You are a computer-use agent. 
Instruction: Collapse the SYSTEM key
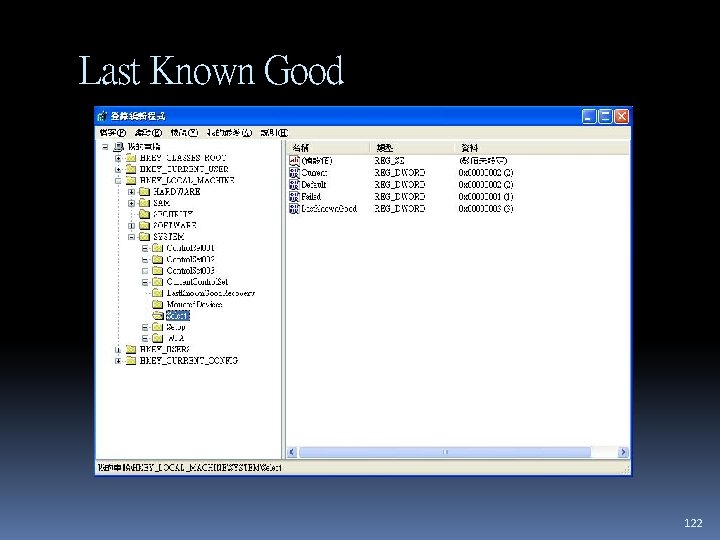click(x=131, y=237)
